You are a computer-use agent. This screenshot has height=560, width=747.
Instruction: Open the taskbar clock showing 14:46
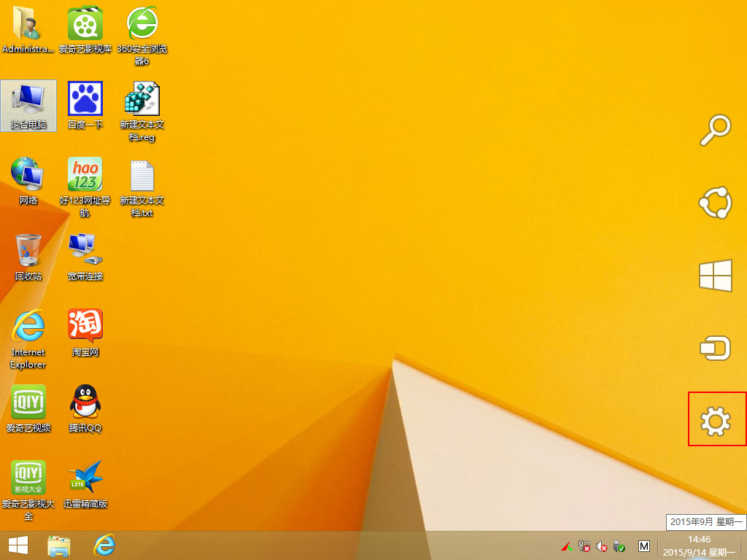pos(699,545)
